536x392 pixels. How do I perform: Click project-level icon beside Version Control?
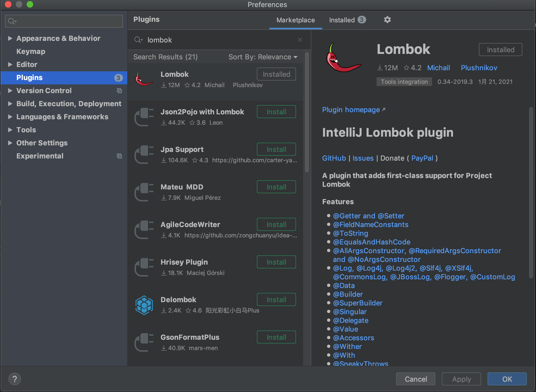pos(119,91)
